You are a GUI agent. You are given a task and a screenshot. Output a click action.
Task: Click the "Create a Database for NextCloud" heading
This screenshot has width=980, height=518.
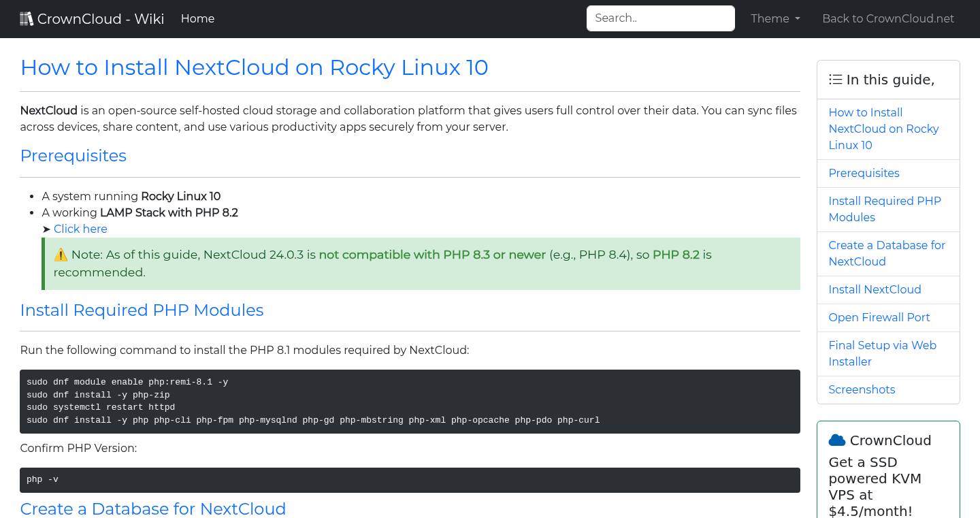pos(152,508)
